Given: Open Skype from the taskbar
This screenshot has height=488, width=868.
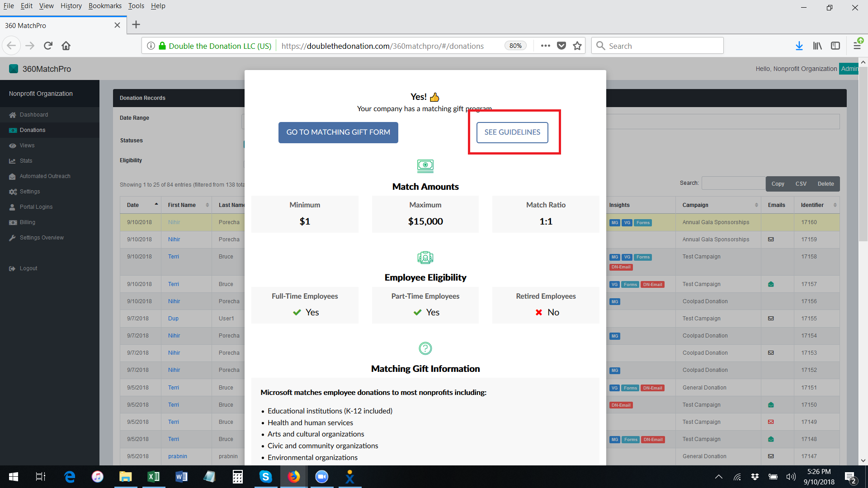Looking at the screenshot, I should pos(265,477).
